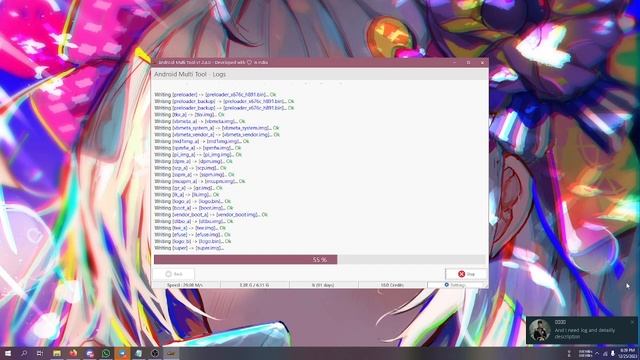Open the Windows Start menu
640x360 pixels.
(x=7, y=353)
